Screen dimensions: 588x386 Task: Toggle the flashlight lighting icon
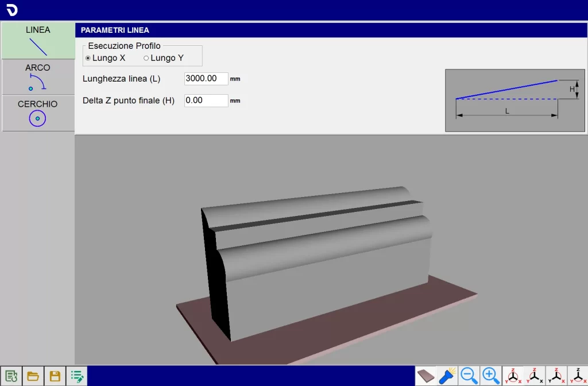pos(447,376)
